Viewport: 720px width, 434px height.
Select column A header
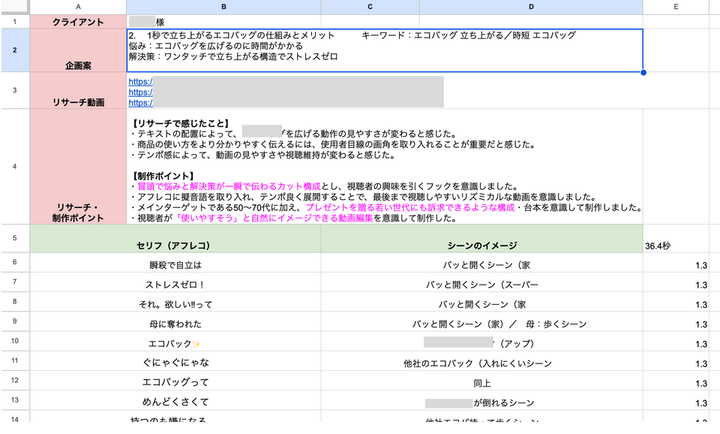tap(78, 7)
